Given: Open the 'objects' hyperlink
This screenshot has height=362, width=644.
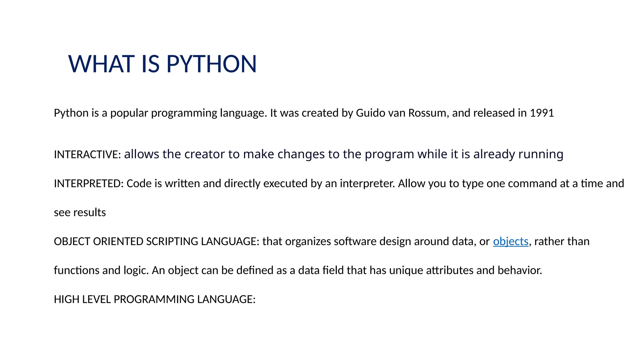Looking at the screenshot, I should click(510, 241).
